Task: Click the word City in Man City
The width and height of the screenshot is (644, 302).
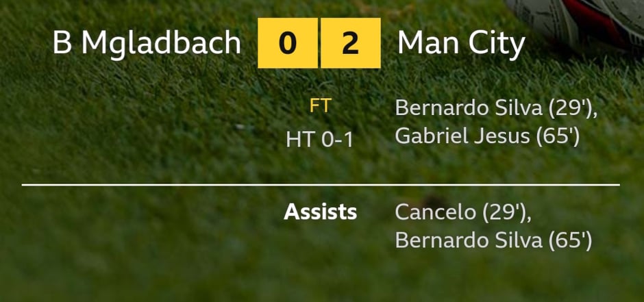Action: point(497,43)
